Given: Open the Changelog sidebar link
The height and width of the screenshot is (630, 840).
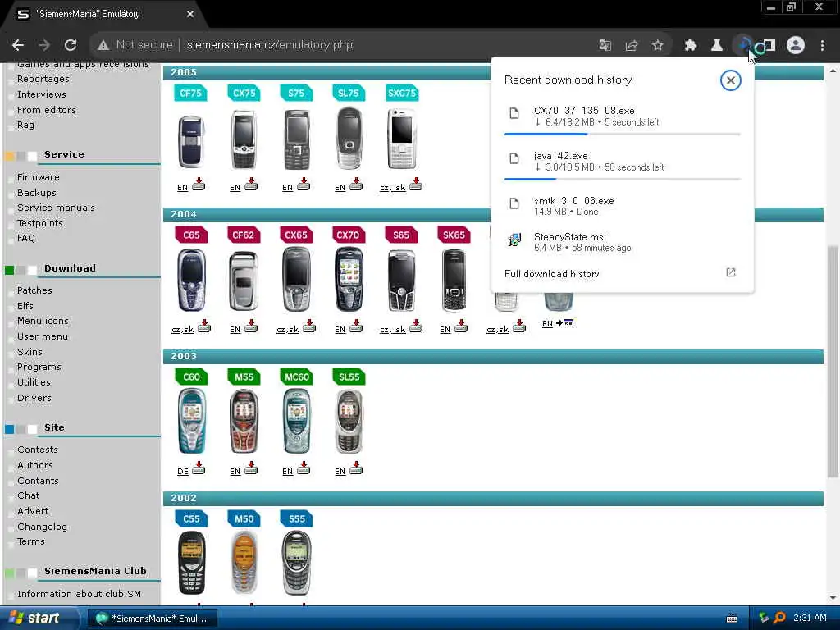Looking at the screenshot, I should (43, 527).
